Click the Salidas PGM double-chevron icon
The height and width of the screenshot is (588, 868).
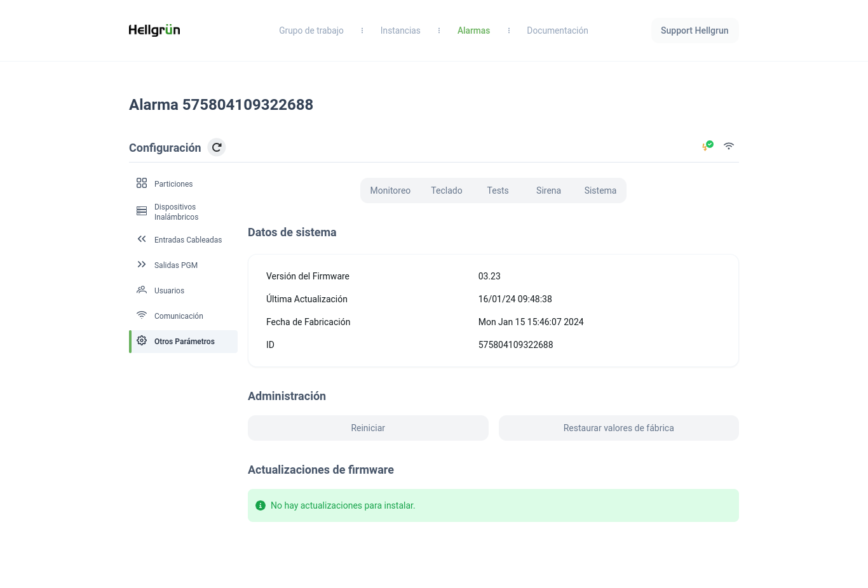pos(142,265)
